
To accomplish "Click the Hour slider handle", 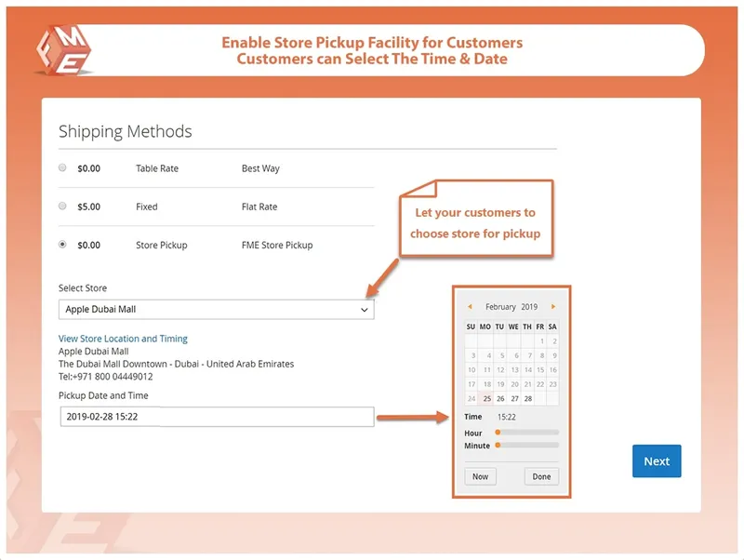I will 498,433.
